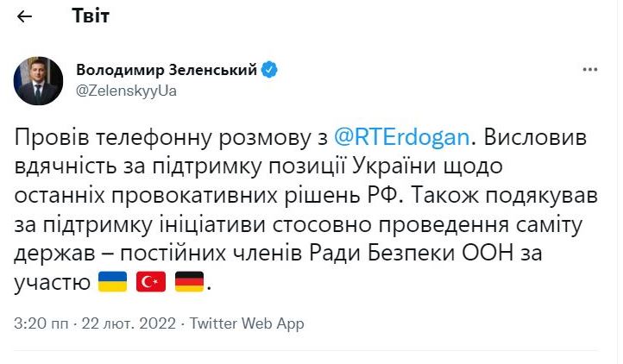Open Zelenskyy's profile avatar photo
Viewport: 623px width, 364px height.
(37, 80)
